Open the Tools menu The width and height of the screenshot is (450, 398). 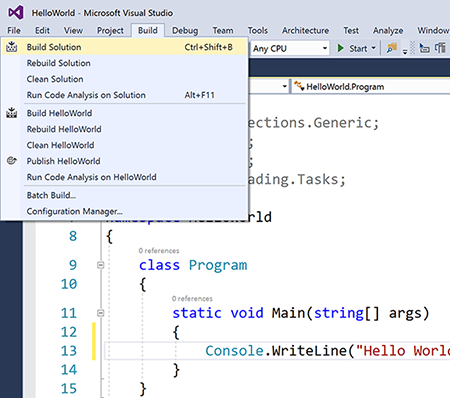point(258,30)
